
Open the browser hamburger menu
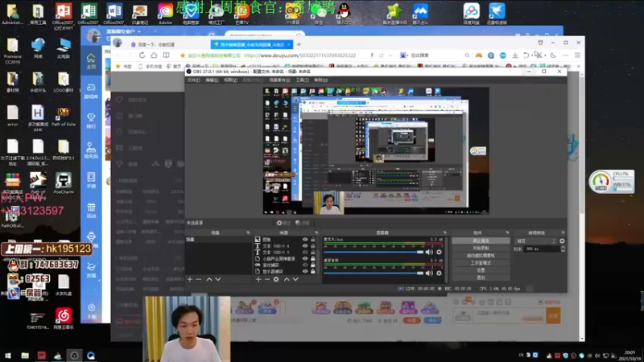pyautogui.click(x=577, y=55)
